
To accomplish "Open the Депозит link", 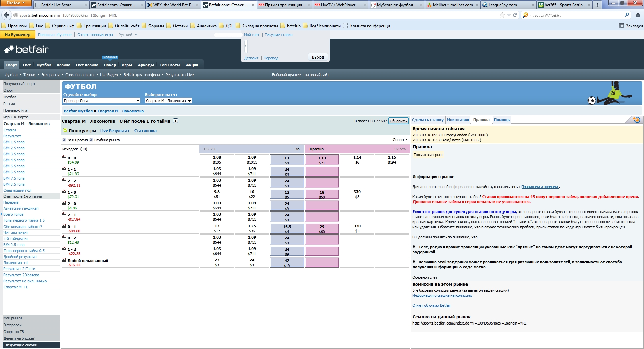I will (251, 58).
